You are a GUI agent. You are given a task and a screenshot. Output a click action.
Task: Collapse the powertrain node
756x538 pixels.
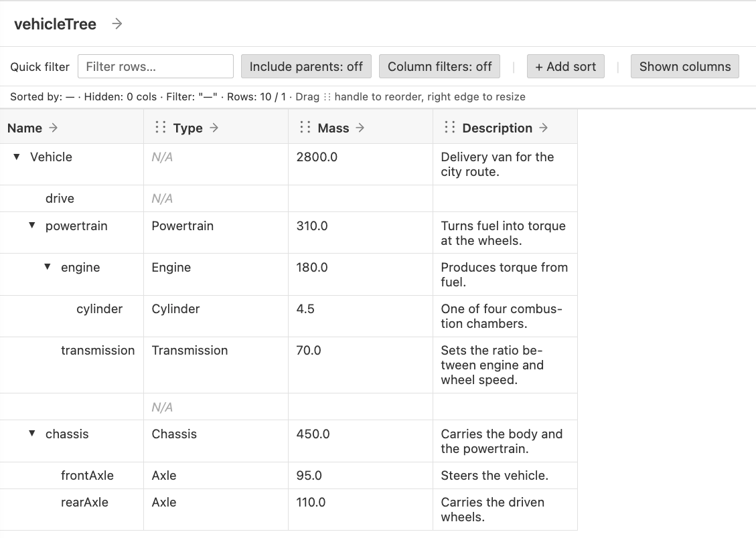click(32, 226)
